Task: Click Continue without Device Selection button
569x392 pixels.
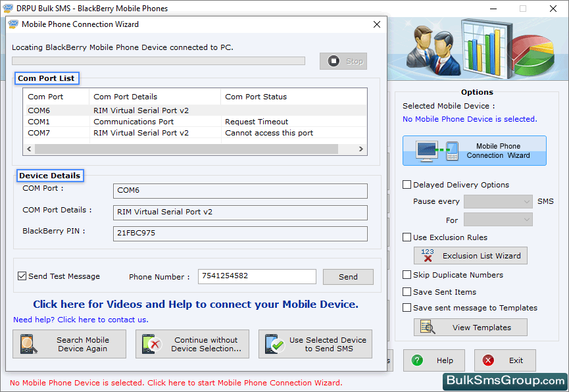Action: 192,344
